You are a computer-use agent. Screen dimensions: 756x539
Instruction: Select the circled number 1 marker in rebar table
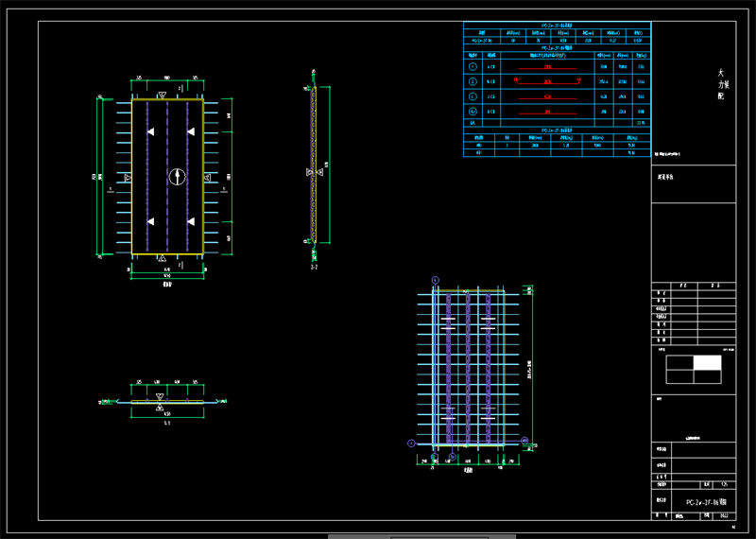(x=473, y=66)
